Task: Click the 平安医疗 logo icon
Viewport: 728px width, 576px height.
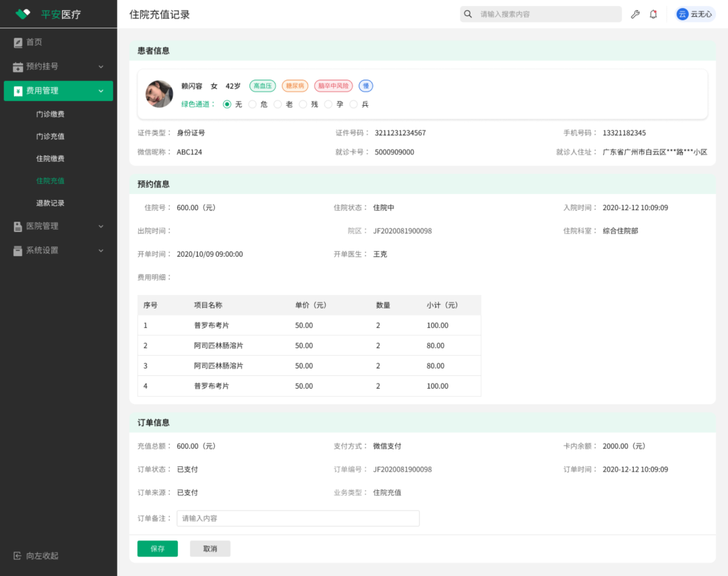Action: click(24, 14)
